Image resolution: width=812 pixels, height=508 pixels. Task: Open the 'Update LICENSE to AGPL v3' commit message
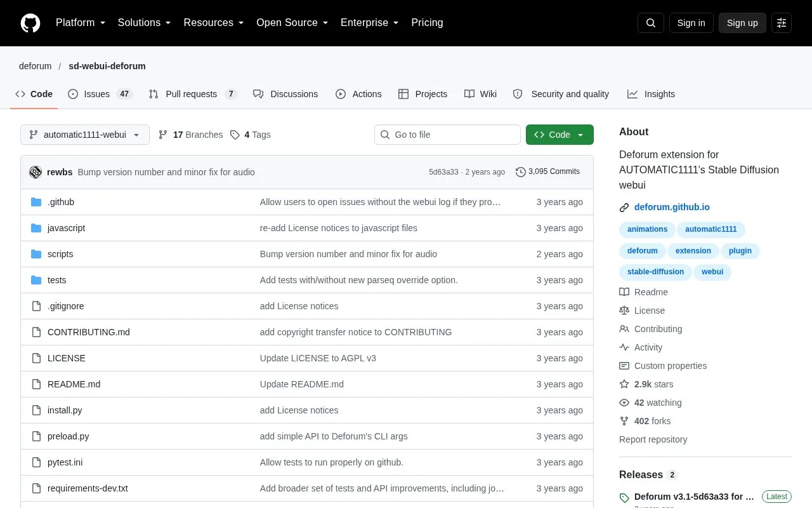tap(318, 358)
